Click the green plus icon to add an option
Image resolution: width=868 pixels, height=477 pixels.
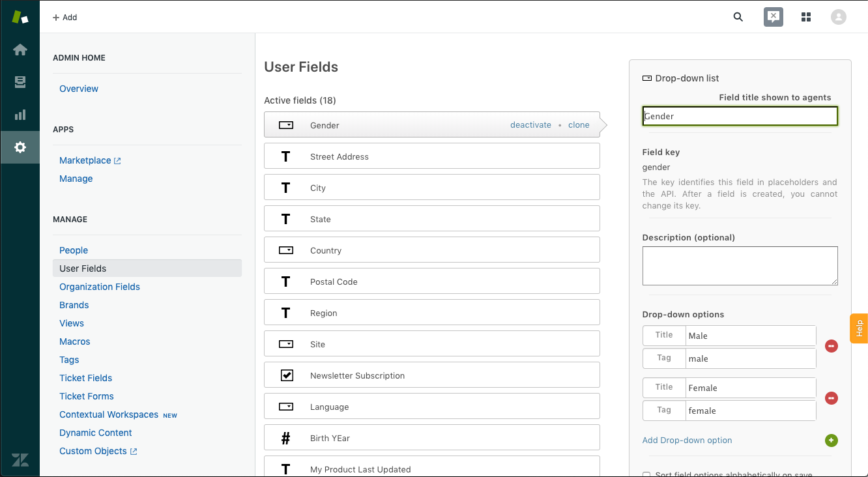click(831, 441)
